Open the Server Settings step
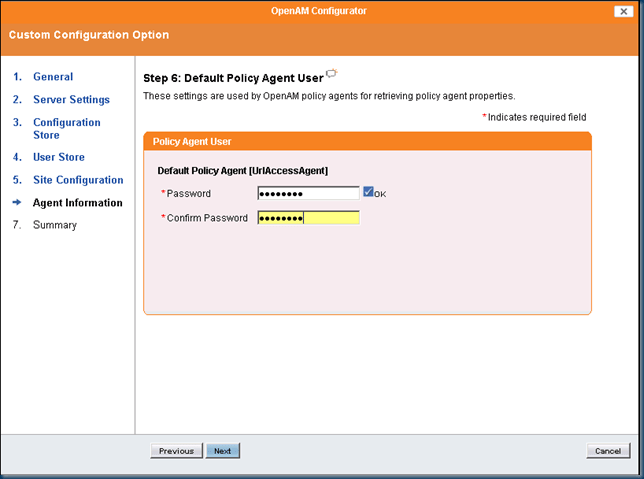The image size is (644, 479). (x=71, y=100)
